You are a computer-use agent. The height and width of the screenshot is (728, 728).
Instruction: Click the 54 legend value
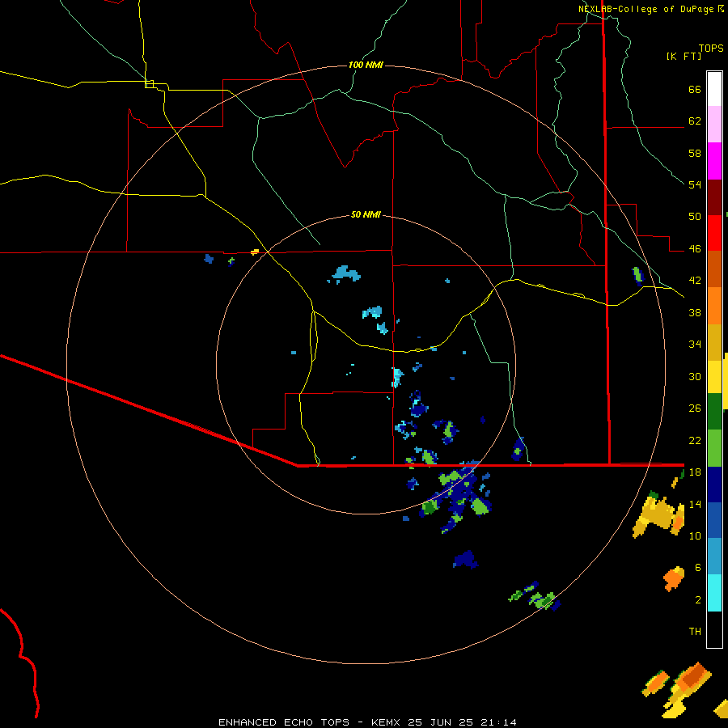click(x=695, y=184)
